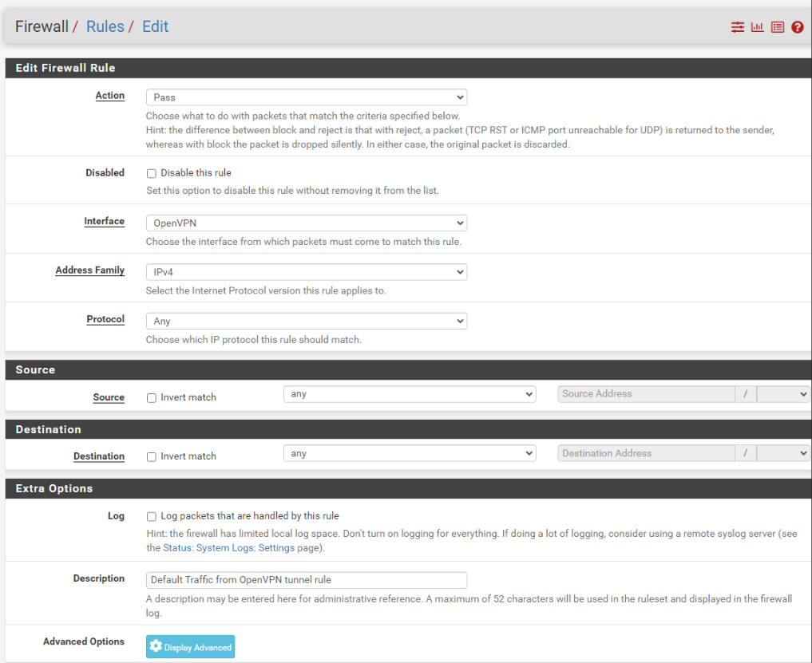Click the underlined Source label

[109, 397]
